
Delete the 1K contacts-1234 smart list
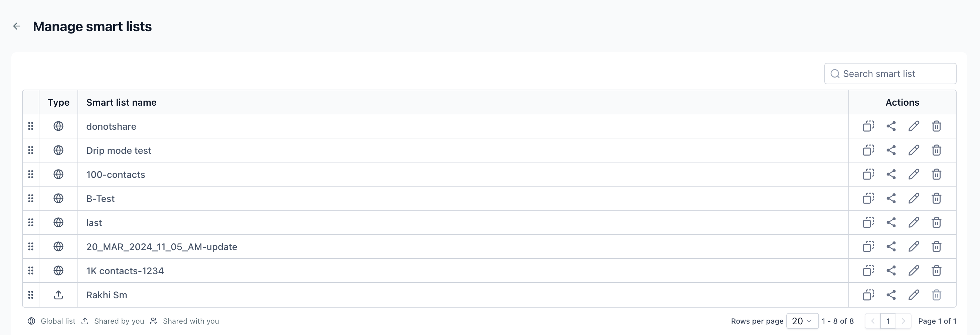pyautogui.click(x=936, y=271)
